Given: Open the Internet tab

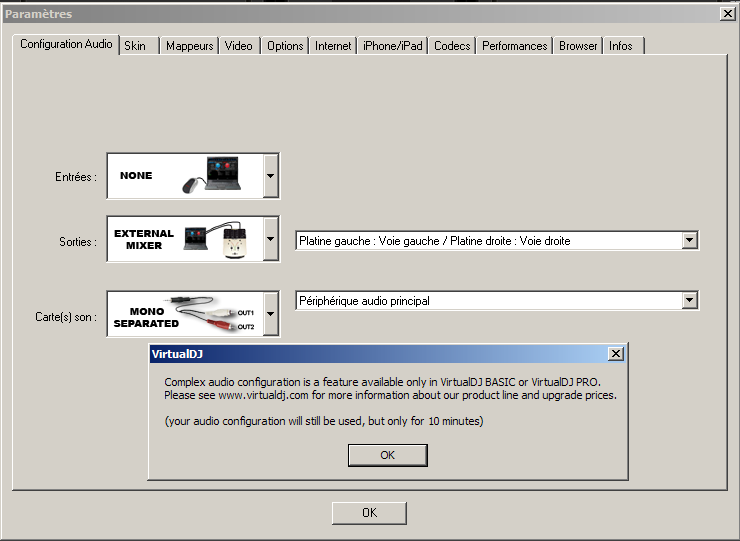Looking at the screenshot, I should [x=333, y=46].
